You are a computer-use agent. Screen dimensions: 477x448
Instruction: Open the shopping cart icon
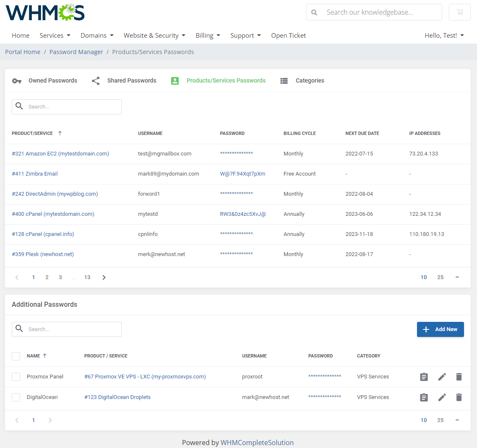click(x=460, y=12)
